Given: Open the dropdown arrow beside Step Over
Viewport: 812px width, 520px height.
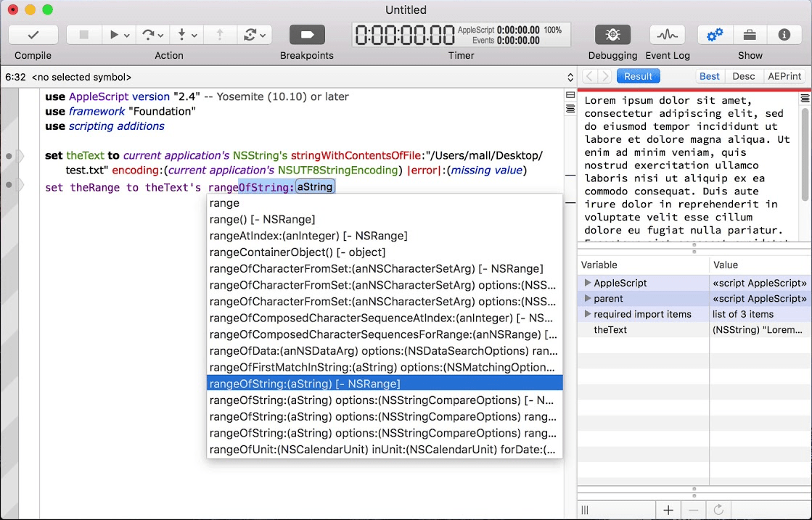Looking at the screenshot, I should click(161, 36).
